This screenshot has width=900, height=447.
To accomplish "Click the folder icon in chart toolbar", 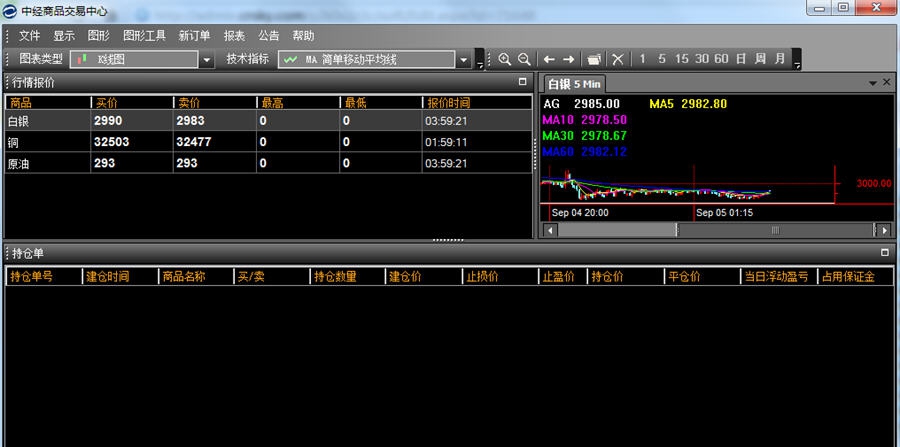I will coord(594,60).
